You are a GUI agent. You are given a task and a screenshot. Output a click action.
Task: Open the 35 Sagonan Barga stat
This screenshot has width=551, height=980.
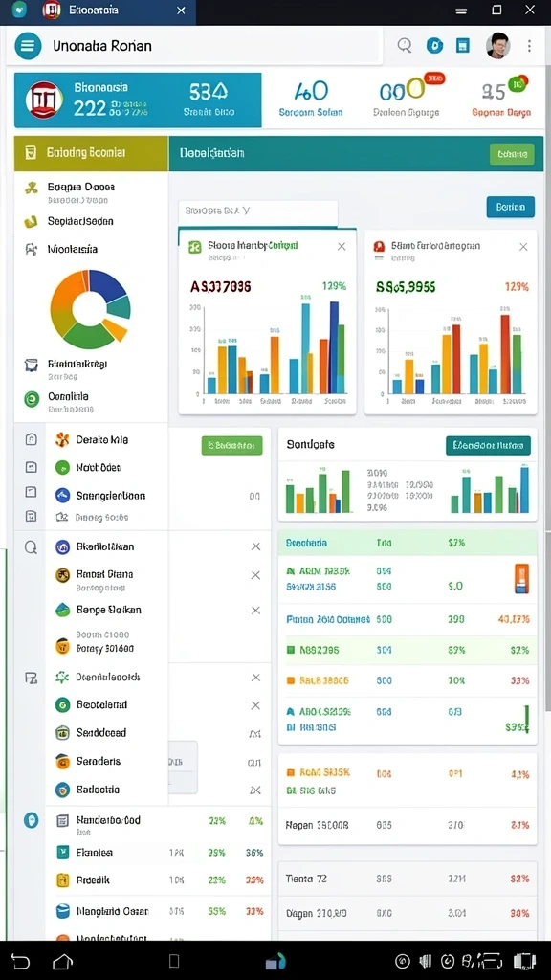tap(501, 100)
